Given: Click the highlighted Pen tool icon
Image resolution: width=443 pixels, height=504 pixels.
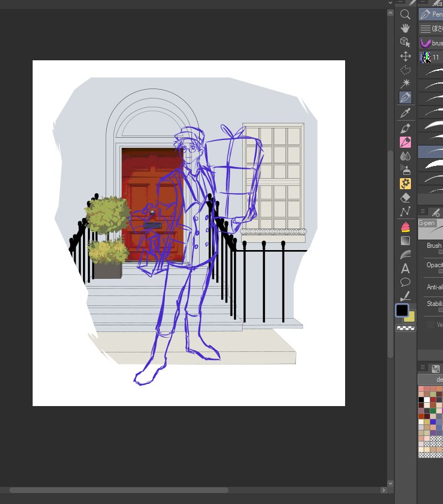Looking at the screenshot, I should coord(405,97).
